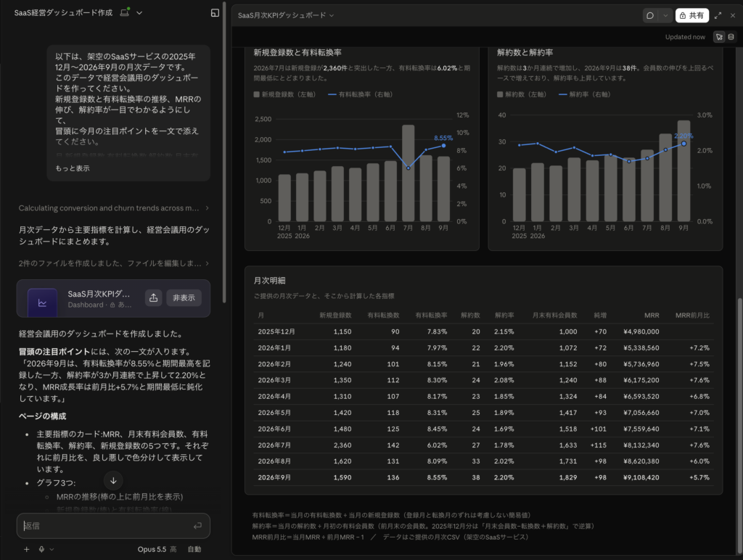Screen dimensions: 743x560
Task: Click the 非表示 hide button
Action: 184,297
